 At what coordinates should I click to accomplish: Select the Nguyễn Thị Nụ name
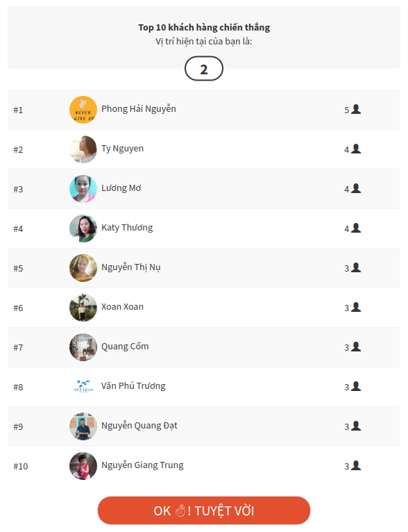131,267
